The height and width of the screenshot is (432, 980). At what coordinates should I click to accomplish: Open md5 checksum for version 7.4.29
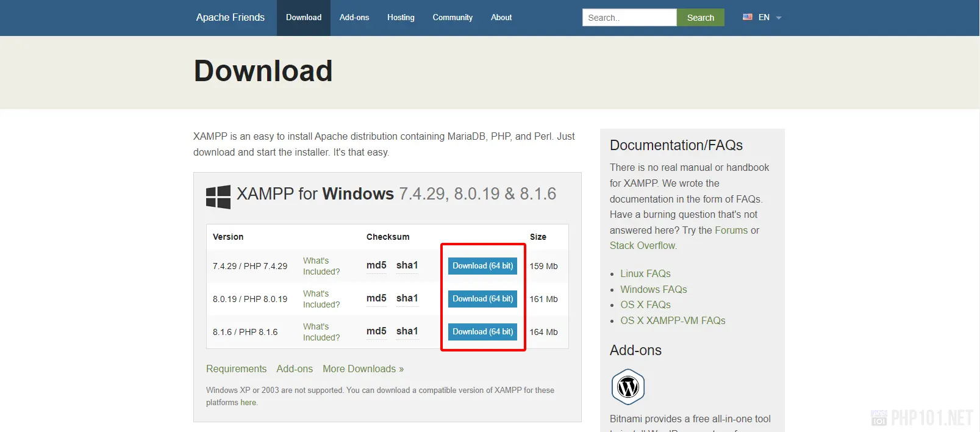(x=376, y=265)
